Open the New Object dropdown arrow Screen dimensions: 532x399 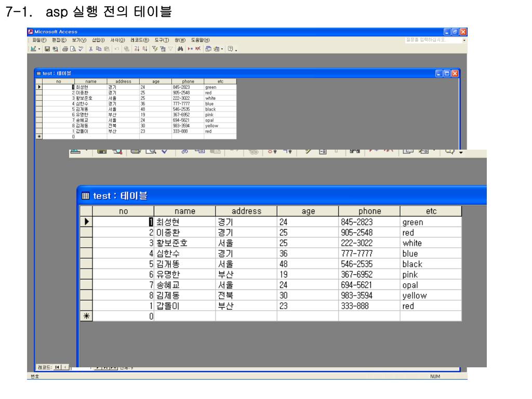click(x=222, y=49)
